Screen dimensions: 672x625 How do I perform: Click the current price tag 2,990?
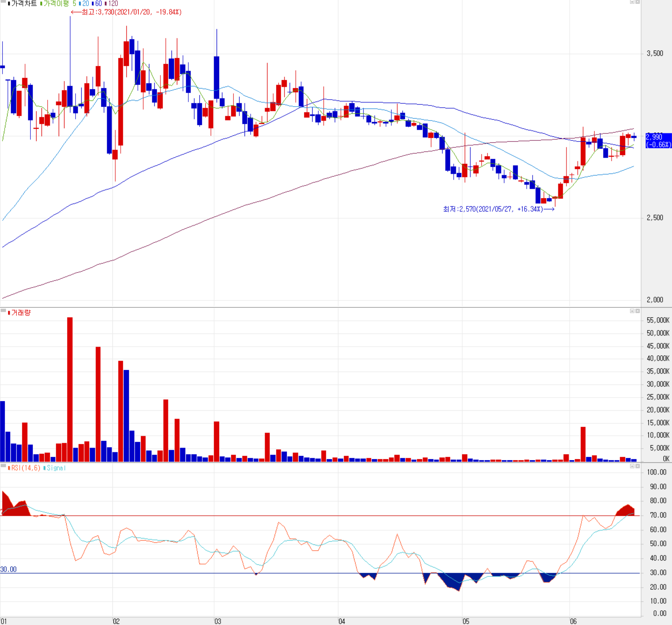pos(658,141)
